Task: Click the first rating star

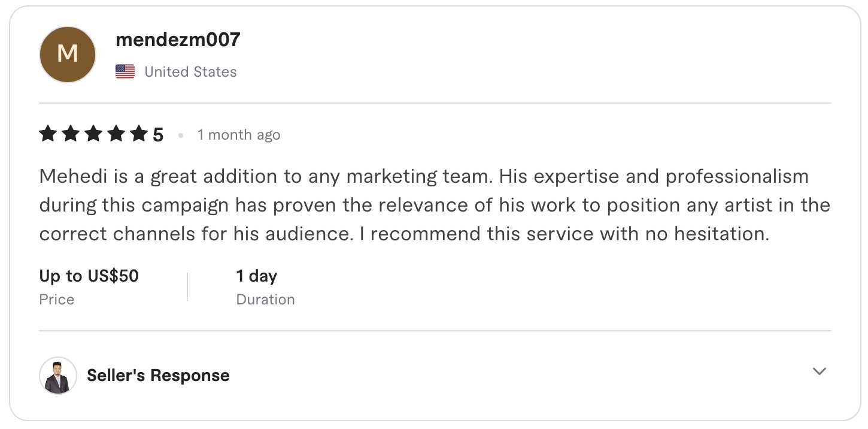Action: click(x=48, y=134)
